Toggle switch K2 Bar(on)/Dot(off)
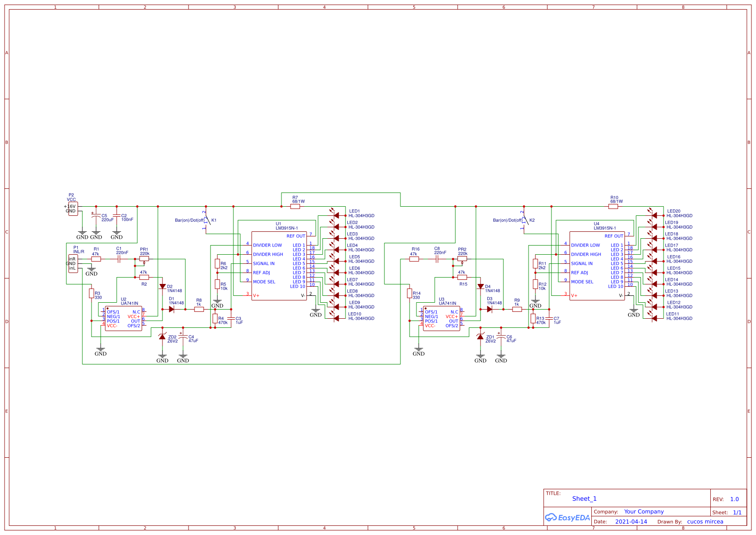 pyautogui.click(x=525, y=220)
